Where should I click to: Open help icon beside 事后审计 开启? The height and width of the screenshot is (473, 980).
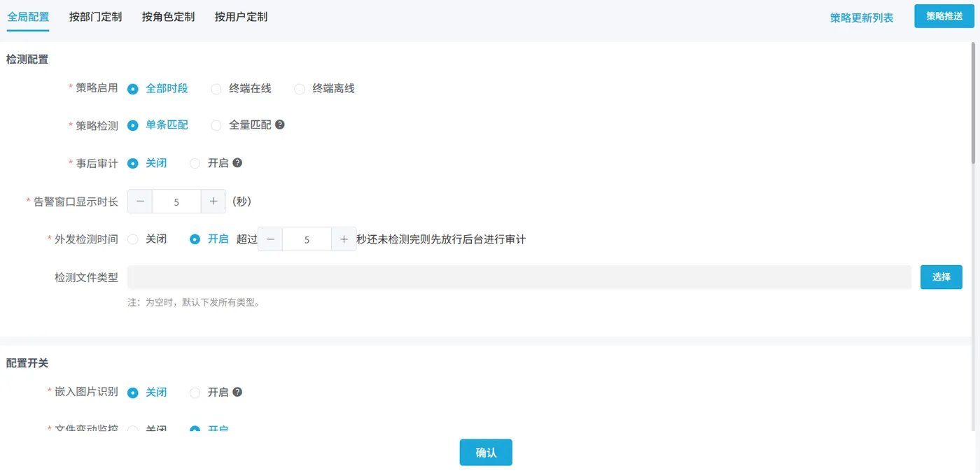pos(237,162)
